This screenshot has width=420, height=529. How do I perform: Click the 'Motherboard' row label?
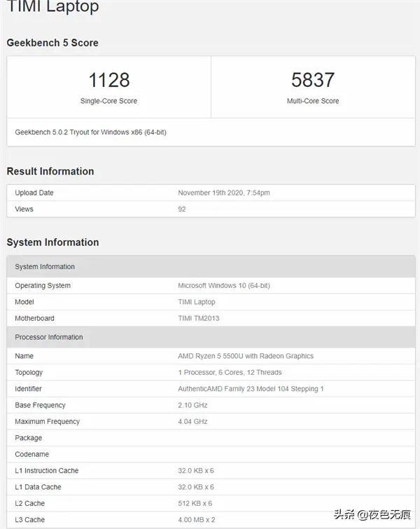34,318
